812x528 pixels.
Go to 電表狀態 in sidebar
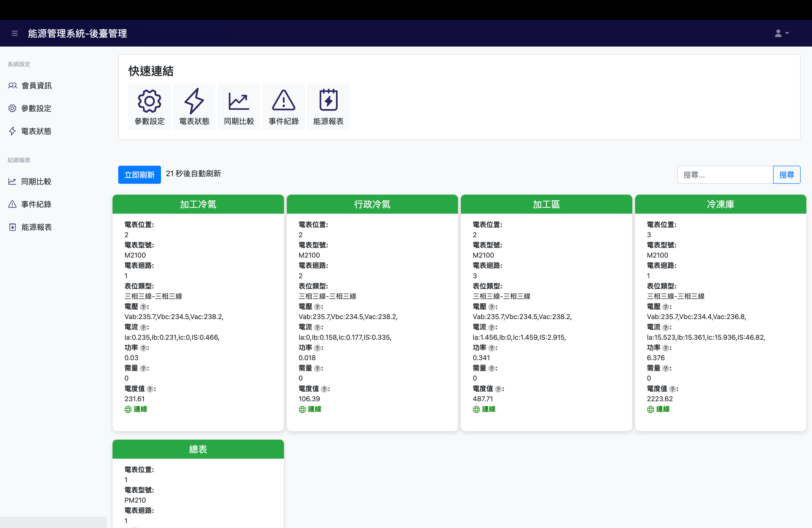tap(36, 131)
